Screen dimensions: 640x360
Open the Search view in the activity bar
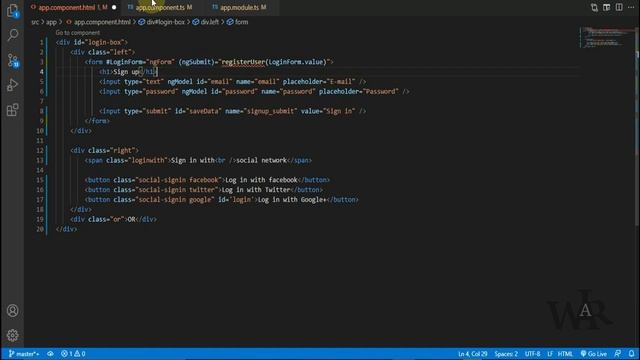[x=13, y=35]
